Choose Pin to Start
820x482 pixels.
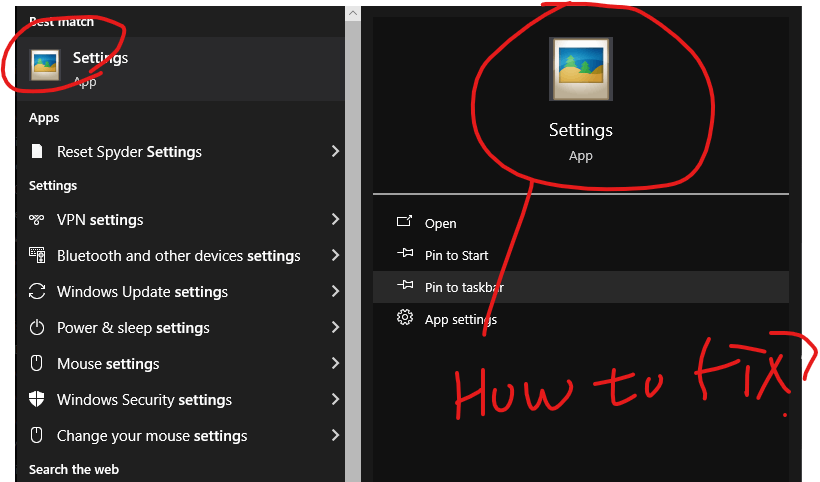(580, 255)
